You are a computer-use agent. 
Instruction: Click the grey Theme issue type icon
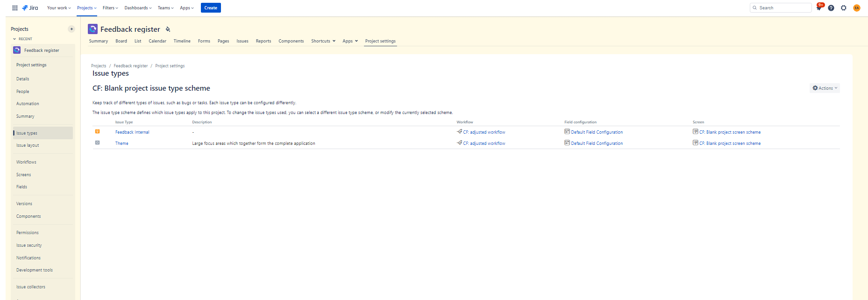click(x=98, y=143)
